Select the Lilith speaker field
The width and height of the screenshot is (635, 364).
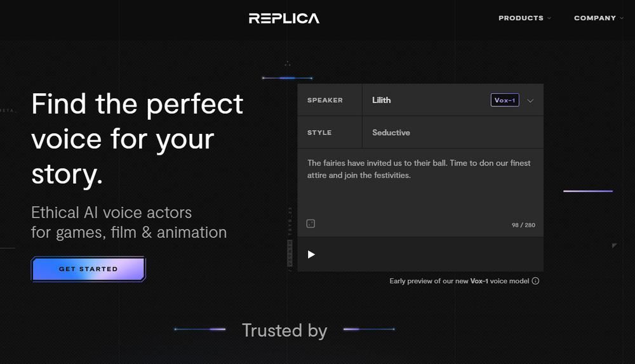pyautogui.click(x=453, y=100)
